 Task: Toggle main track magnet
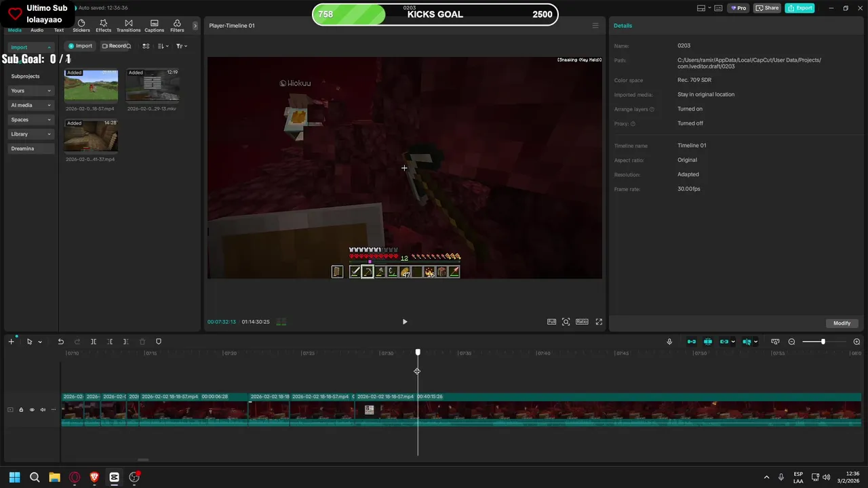pyautogui.click(x=692, y=342)
